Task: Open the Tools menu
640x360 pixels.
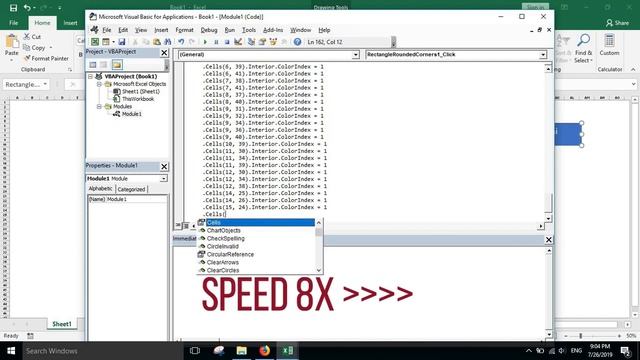Action: (x=249, y=30)
